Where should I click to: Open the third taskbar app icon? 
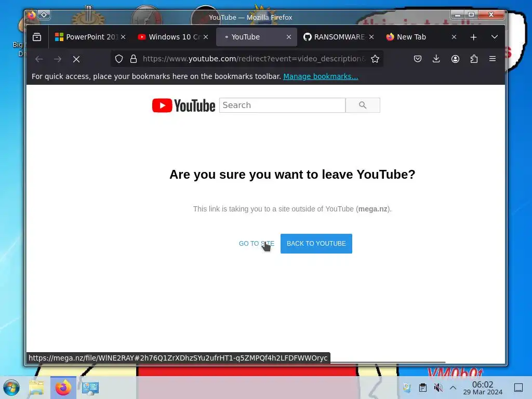click(90, 388)
